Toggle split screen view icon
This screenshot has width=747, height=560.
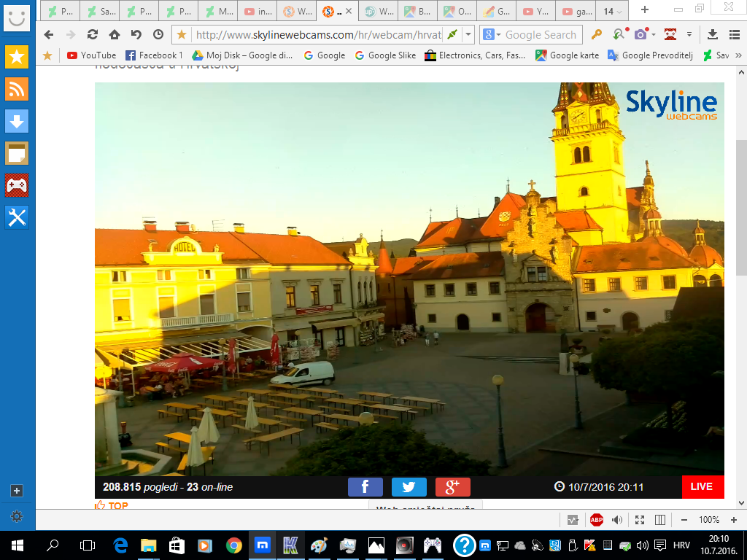coord(659,519)
